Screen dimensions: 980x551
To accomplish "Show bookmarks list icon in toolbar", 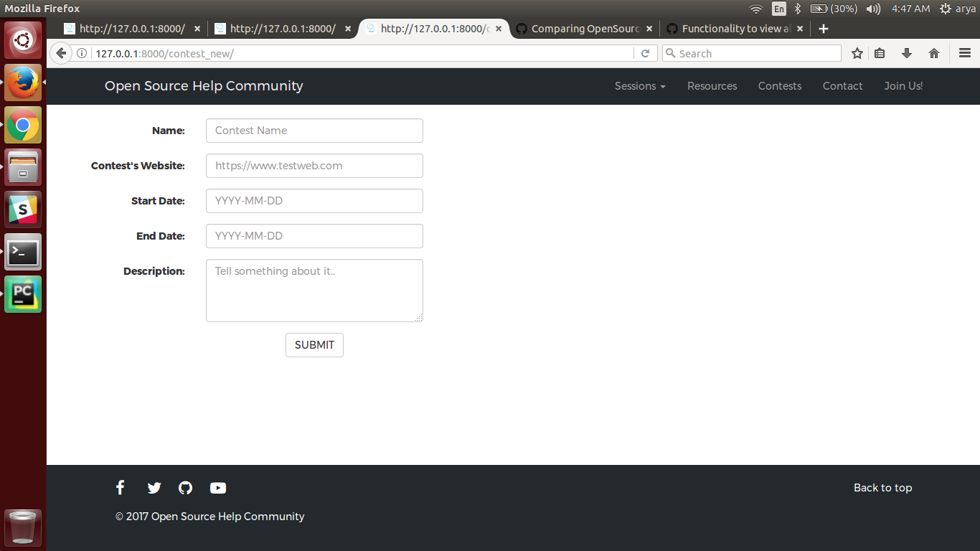I will click(x=880, y=54).
